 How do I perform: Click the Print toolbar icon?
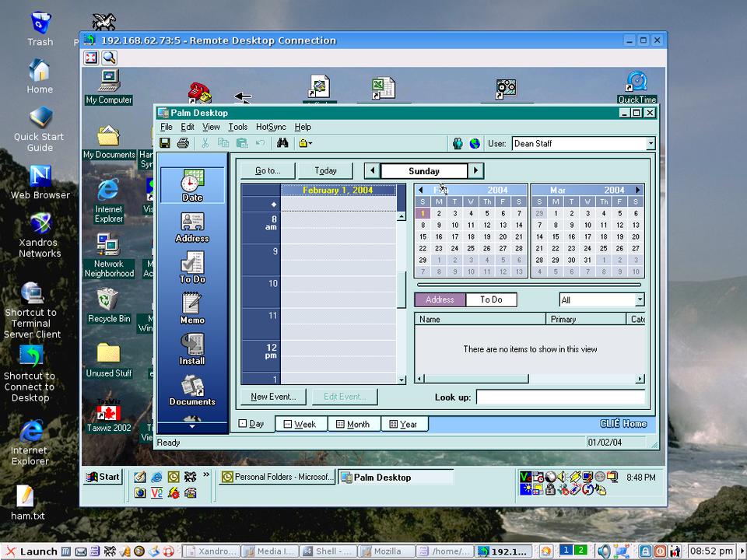(183, 143)
